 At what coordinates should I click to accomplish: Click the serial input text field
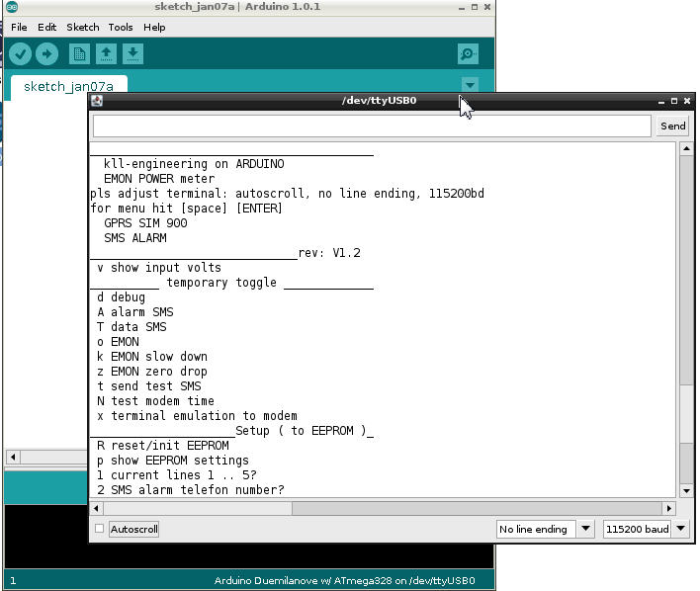pyautogui.click(x=372, y=126)
